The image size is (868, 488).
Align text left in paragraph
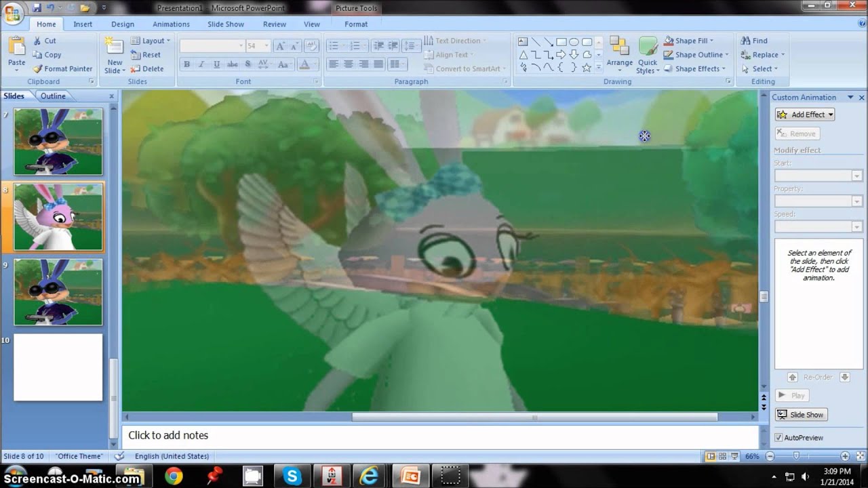coord(333,64)
